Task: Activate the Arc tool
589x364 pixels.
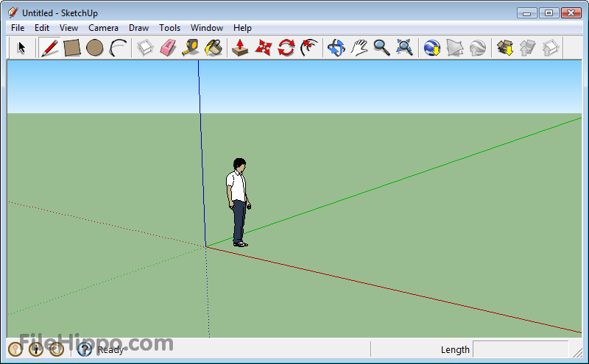Action: 118,48
